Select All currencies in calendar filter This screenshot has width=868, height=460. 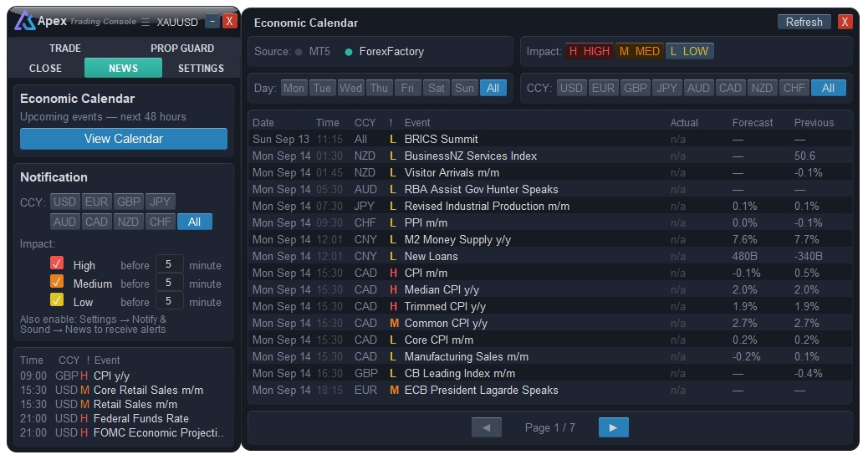coord(829,88)
